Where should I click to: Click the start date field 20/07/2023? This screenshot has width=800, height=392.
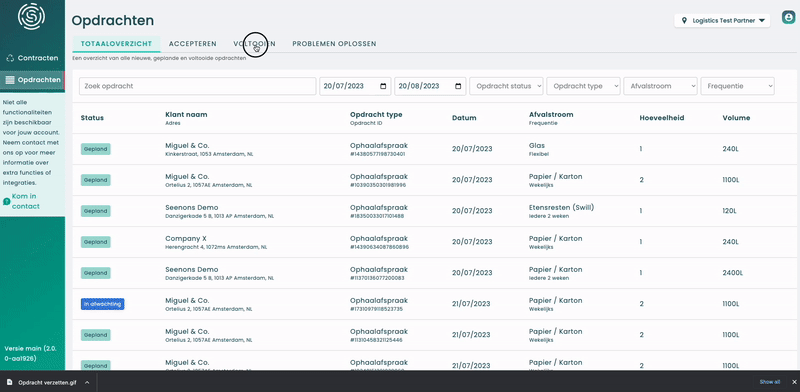tap(355, 86)
